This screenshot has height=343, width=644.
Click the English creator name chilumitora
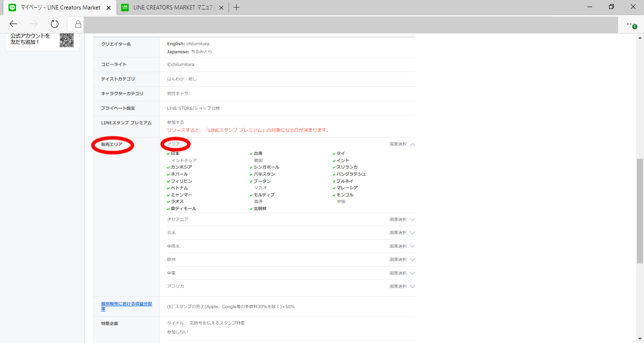(198, 44)
